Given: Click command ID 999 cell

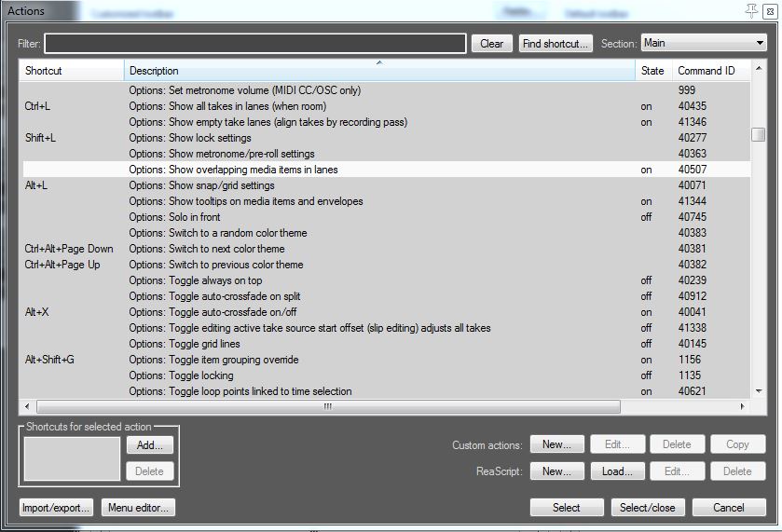Looking at the screenshot, I should pyautogui.click(x=687, y=90).
